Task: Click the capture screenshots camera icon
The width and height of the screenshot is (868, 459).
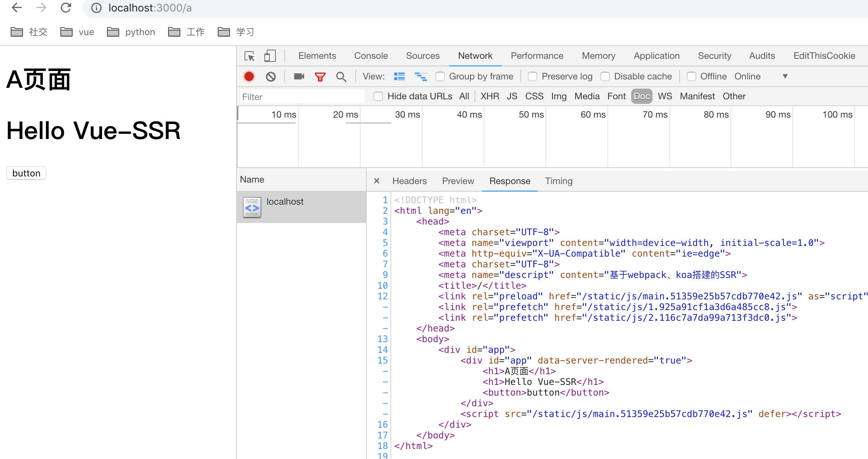Action: (x=299, y=76)
